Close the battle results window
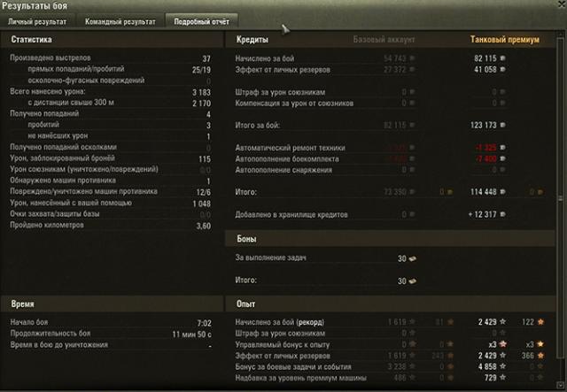 (563, 4)
